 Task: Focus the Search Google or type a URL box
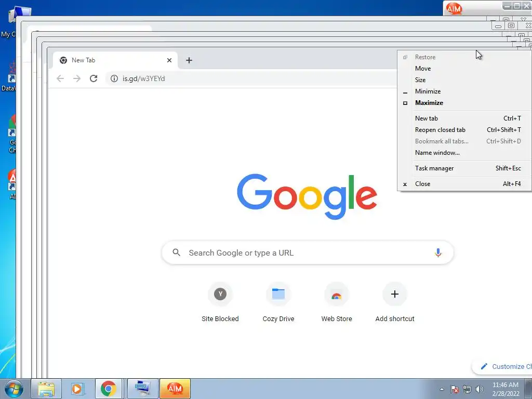tap(308, 253)
